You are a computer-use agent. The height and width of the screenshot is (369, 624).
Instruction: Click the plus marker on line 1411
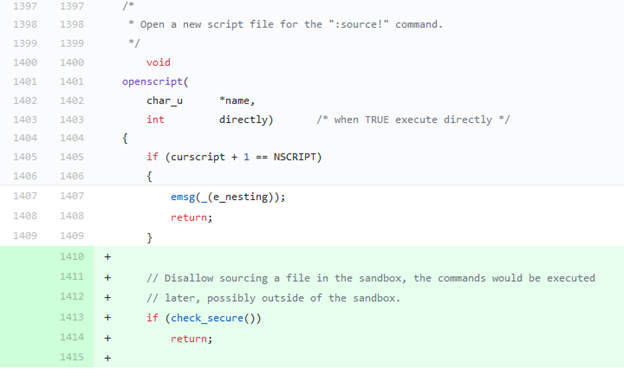coord(107,277)
